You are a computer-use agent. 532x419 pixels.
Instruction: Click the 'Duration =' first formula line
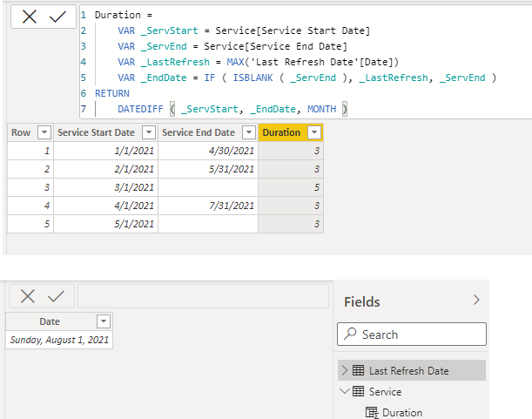(x=124, y=15)
